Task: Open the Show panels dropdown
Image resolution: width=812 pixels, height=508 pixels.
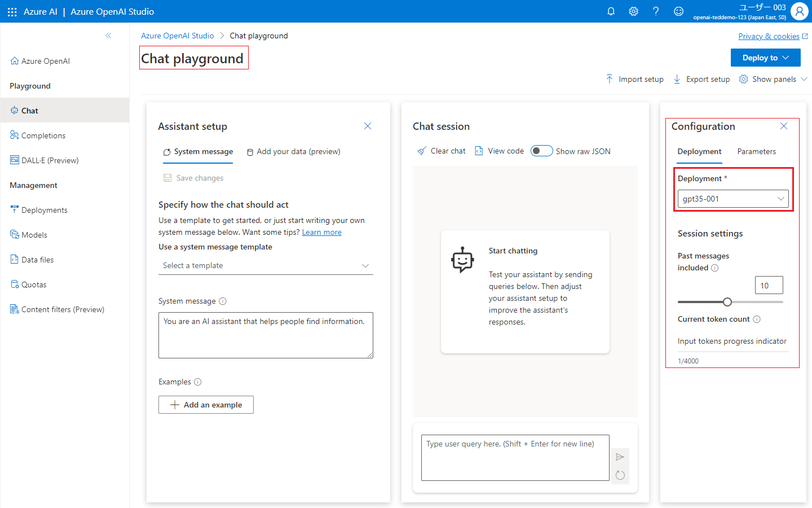Action: (x=773, y=79)
